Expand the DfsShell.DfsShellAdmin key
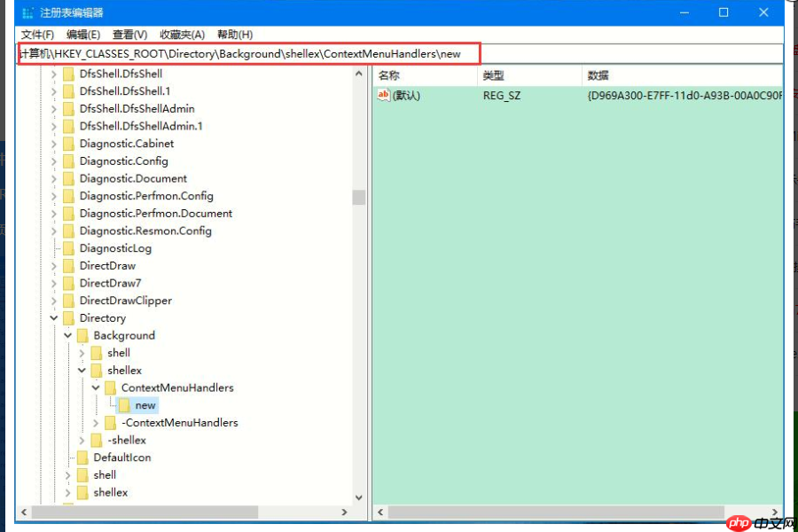798x532 pixels. (x=53, y=109)
